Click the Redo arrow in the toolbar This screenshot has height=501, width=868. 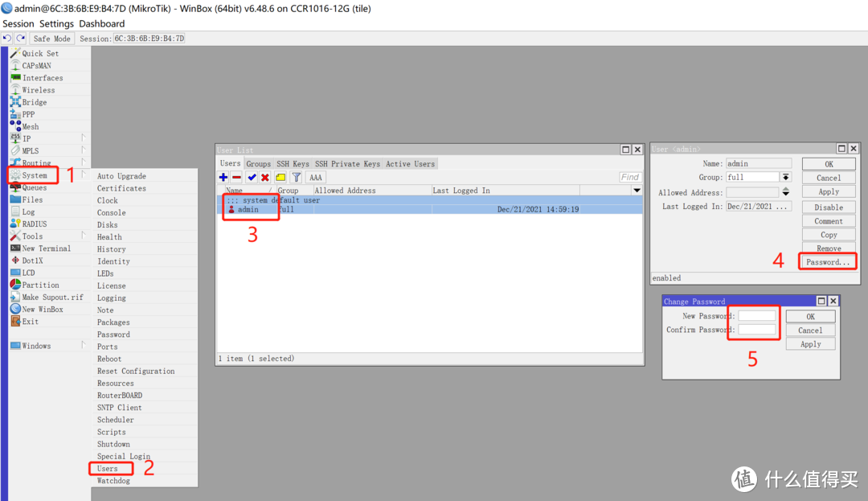point(20,38)
